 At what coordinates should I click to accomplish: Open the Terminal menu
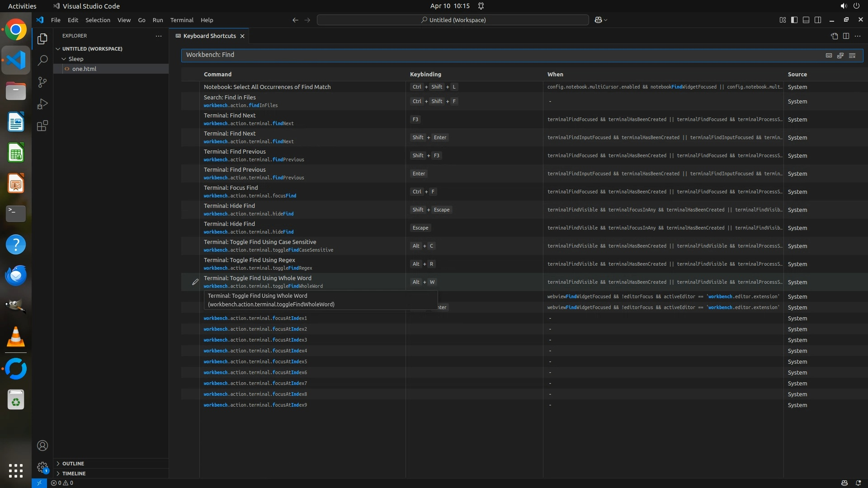click(182, 20)
